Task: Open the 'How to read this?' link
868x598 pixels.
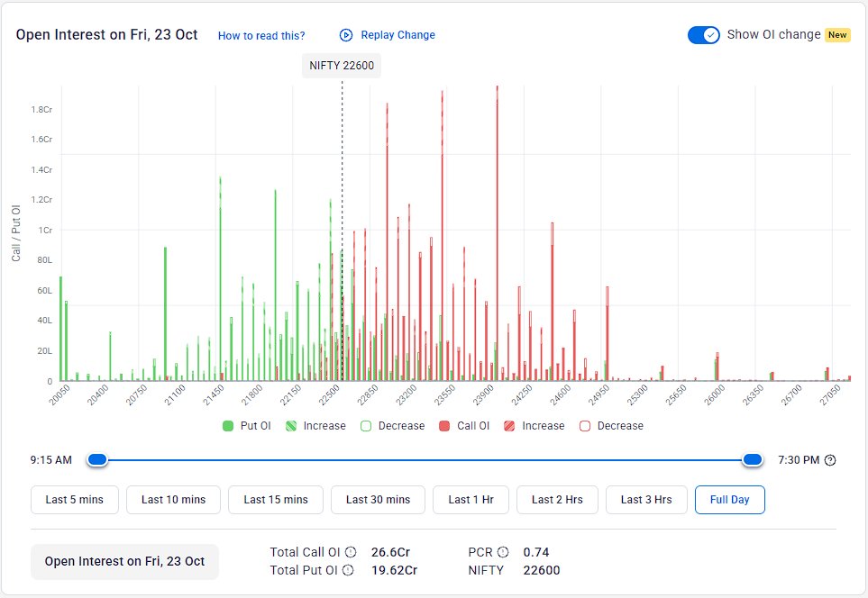Action: (x=261, y=36)
